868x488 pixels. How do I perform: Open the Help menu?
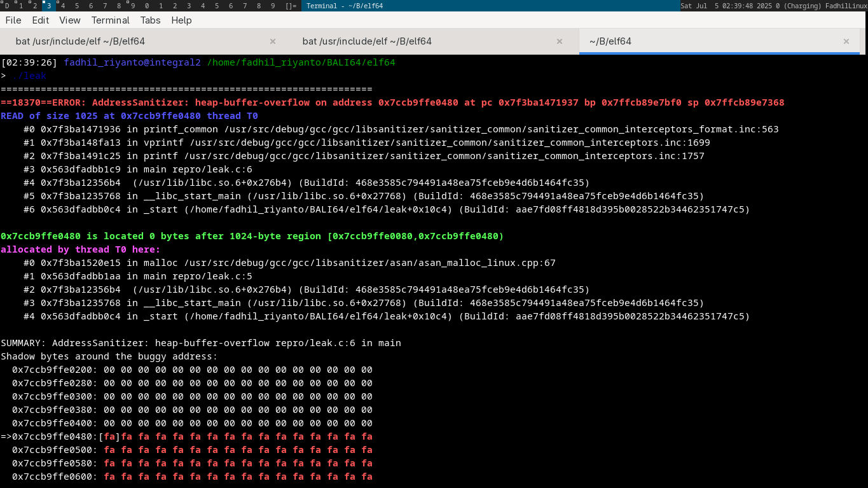(x=181, y=20)
